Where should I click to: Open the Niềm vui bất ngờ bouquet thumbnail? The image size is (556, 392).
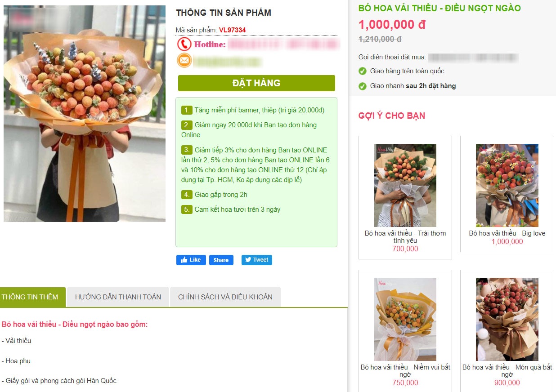(x=405, y=319)
